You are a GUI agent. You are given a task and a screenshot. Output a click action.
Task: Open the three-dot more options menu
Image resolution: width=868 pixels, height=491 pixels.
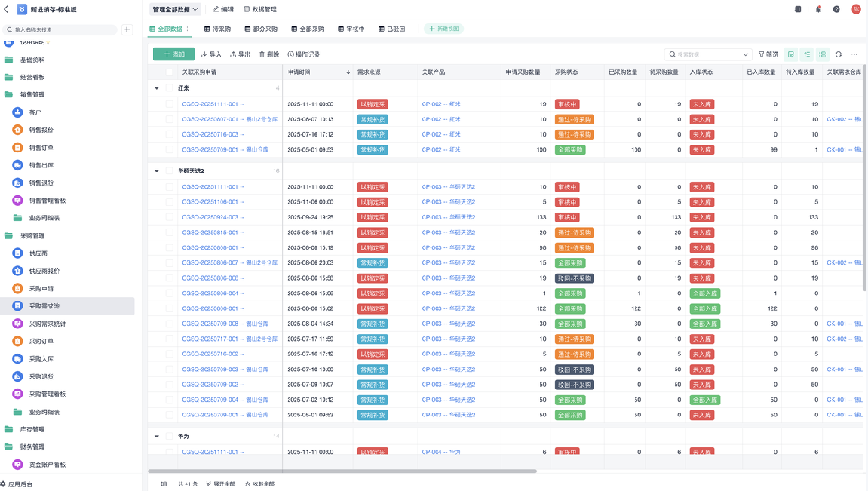click(855, 54)
